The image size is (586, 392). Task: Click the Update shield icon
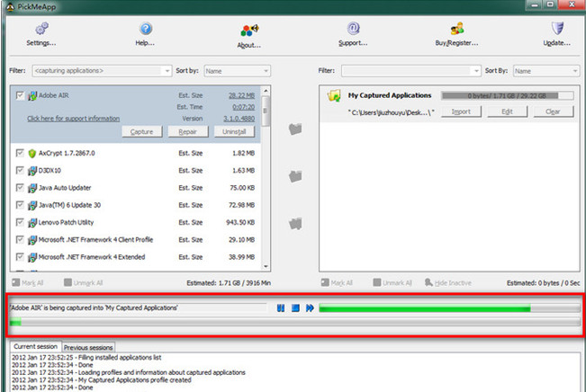[x=557, y=30]
